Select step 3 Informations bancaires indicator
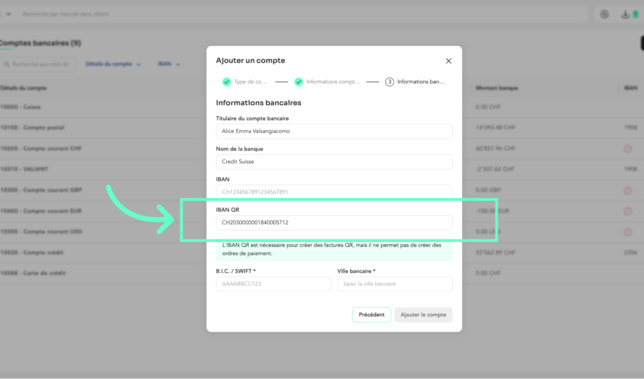This screenshot has height=379, width=644. coord(389,82)
